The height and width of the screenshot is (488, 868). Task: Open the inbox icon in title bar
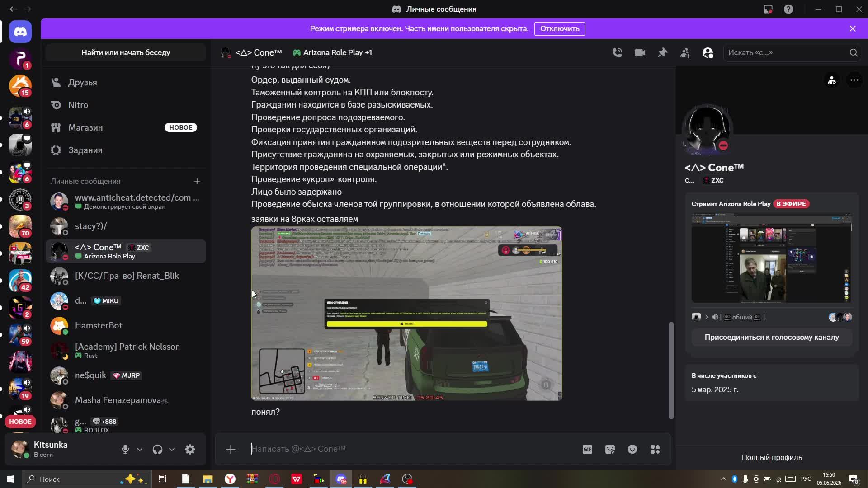[768, 9]
